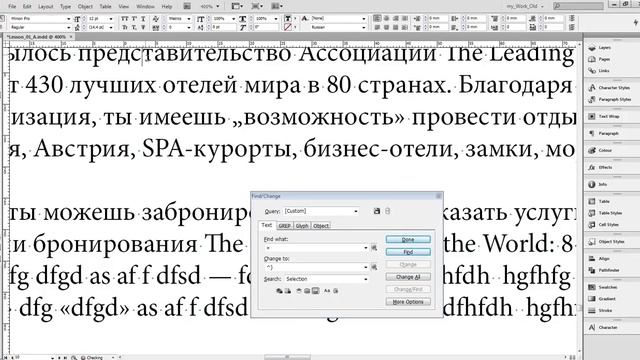Click the save query disk icon
Viewport: 640px width, 360px height.
tap(377, 211)
